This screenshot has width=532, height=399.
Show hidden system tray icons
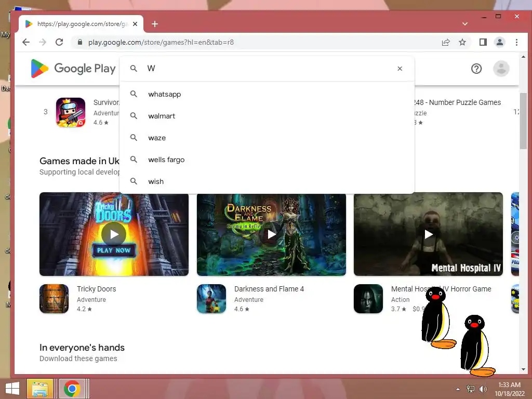coord(458,389)
